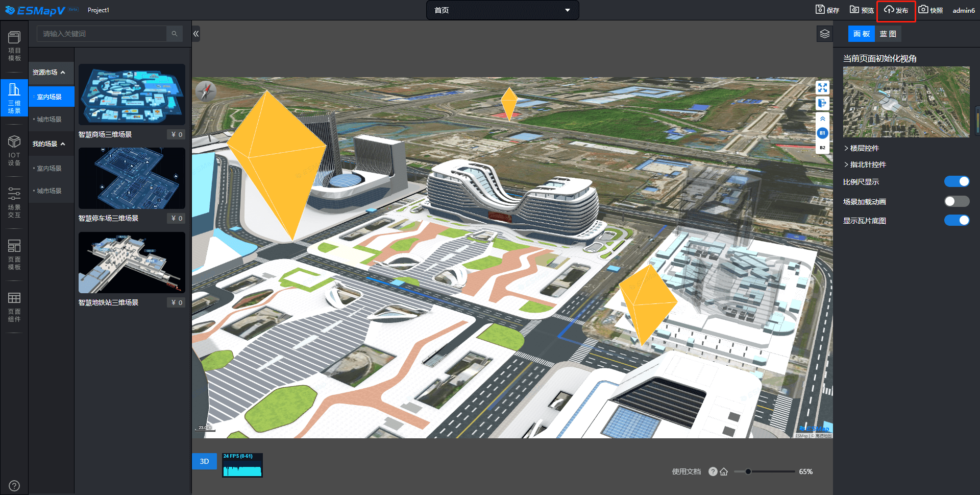Screen dimensions: 980x495
Task: Expand the 指北针控件 section
Action: (868, 164)
